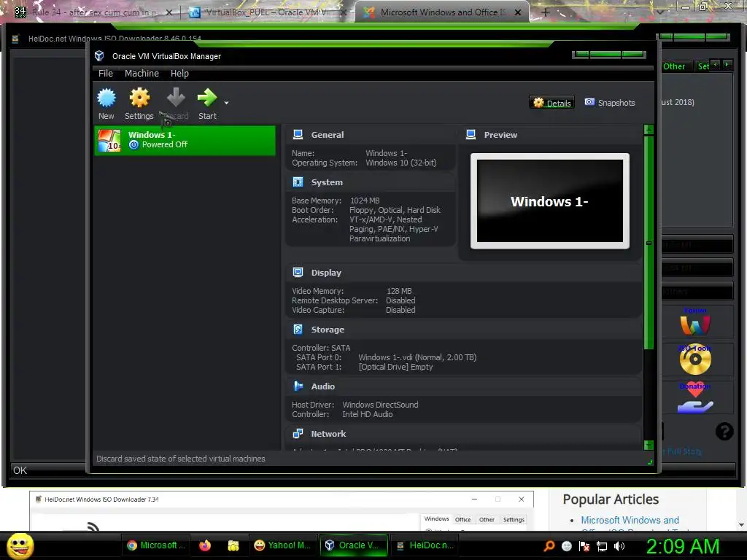747x560 pixels.
Task: Click the Display section icon
Action: coord(298,273)
